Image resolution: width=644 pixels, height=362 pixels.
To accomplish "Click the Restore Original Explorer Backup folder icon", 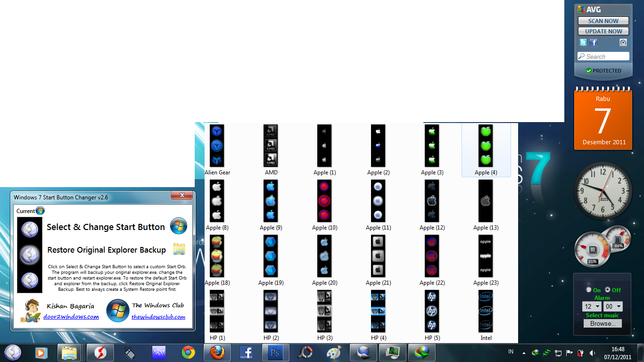I will (179, 249).
